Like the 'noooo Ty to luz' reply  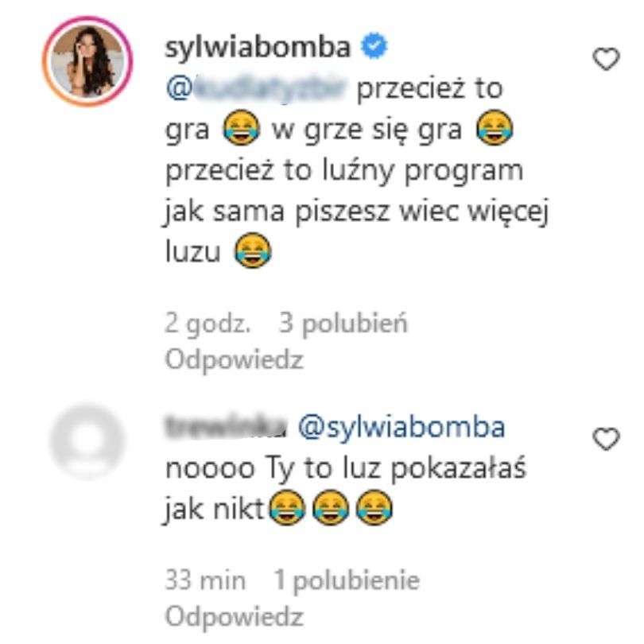tap(606, 439)
